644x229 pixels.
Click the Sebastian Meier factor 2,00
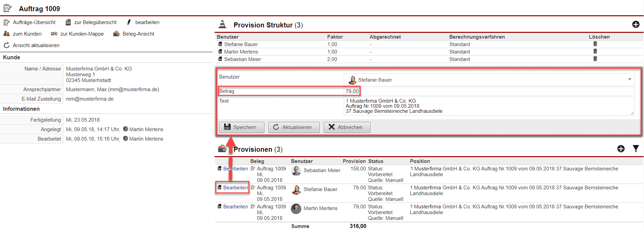(332, 59)
